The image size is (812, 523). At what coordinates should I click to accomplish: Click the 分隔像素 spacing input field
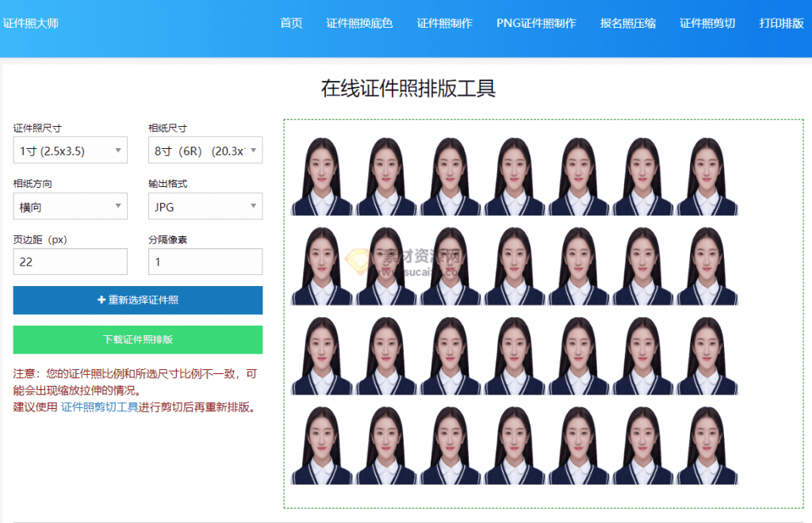pos(205,261)
